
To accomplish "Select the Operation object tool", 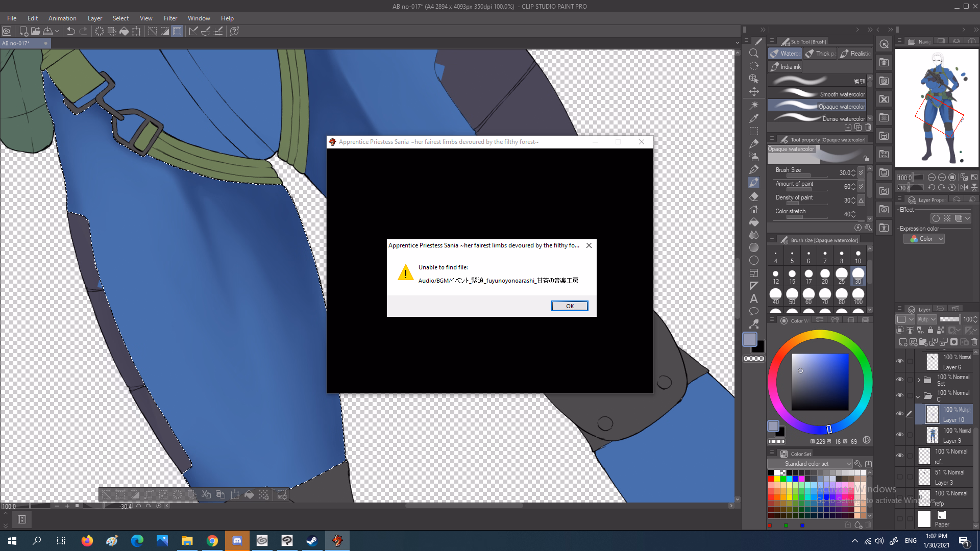I will 754,79.
